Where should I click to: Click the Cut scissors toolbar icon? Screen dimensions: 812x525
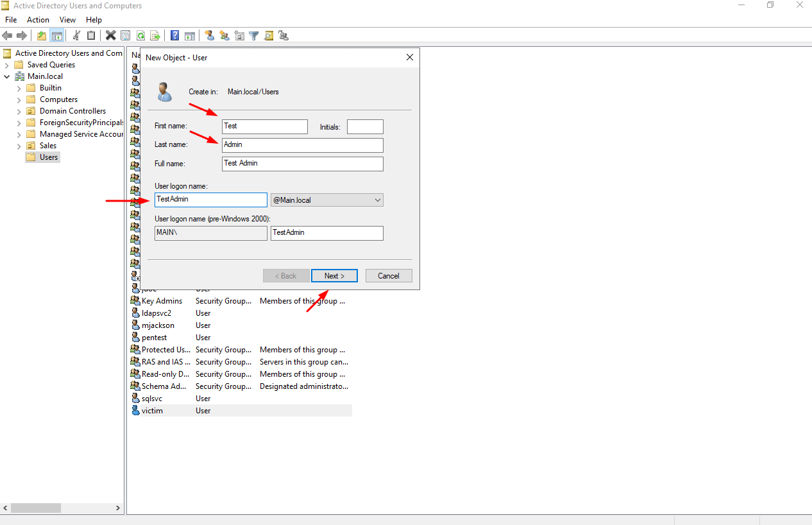point(76,36)
